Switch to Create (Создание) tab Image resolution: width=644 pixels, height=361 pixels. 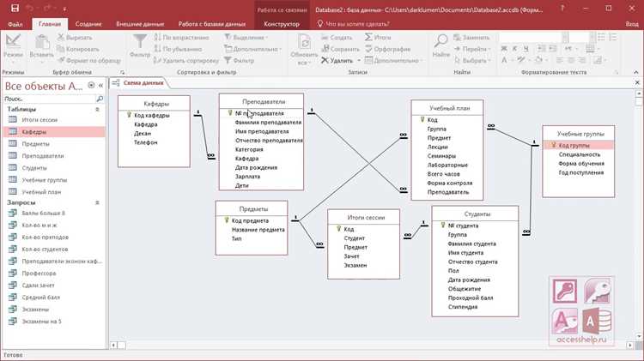(x=88, y=24)
